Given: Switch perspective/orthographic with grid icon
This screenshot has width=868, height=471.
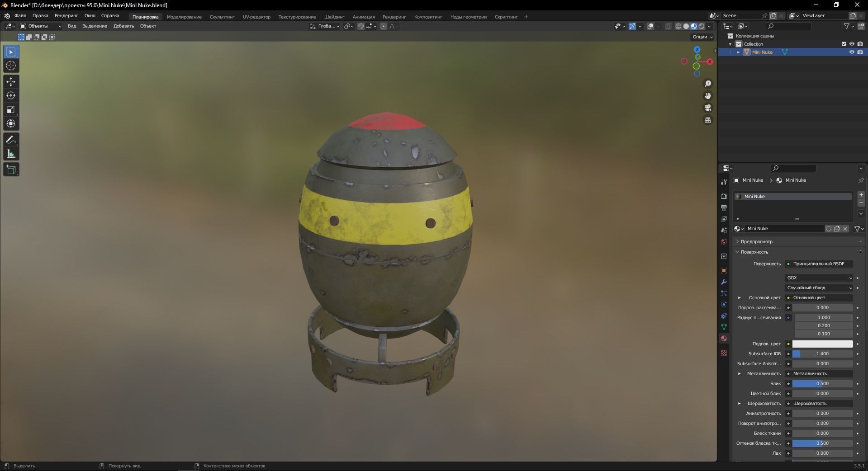Looking at the screenshot, I should tap(708, 120).
